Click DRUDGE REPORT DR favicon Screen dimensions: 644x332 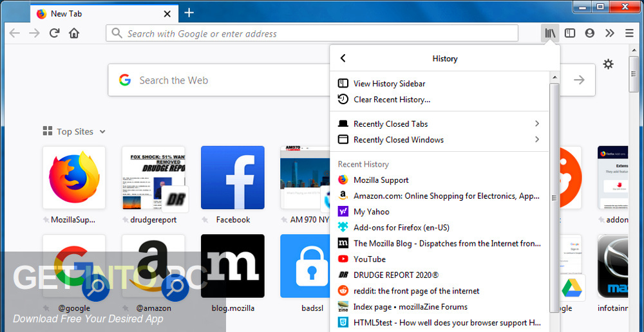[343, 275]
